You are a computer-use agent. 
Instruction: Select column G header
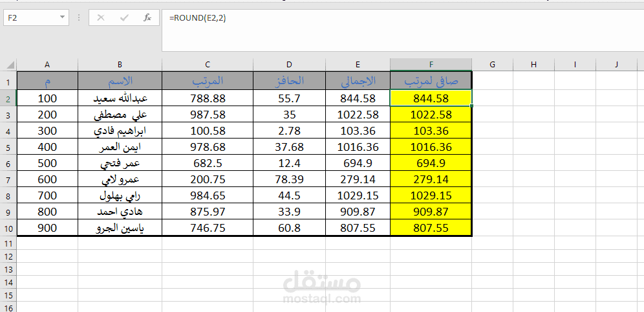click(x=492, y=65)
